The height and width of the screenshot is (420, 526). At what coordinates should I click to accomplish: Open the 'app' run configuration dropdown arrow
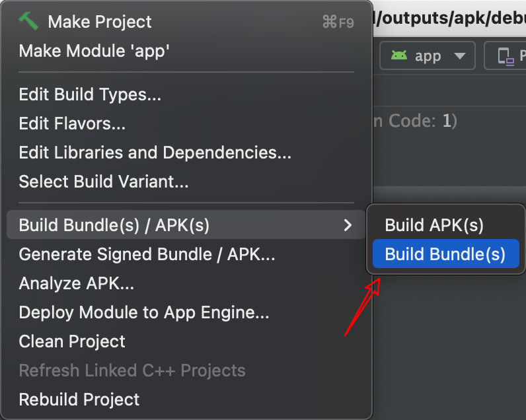460,56
